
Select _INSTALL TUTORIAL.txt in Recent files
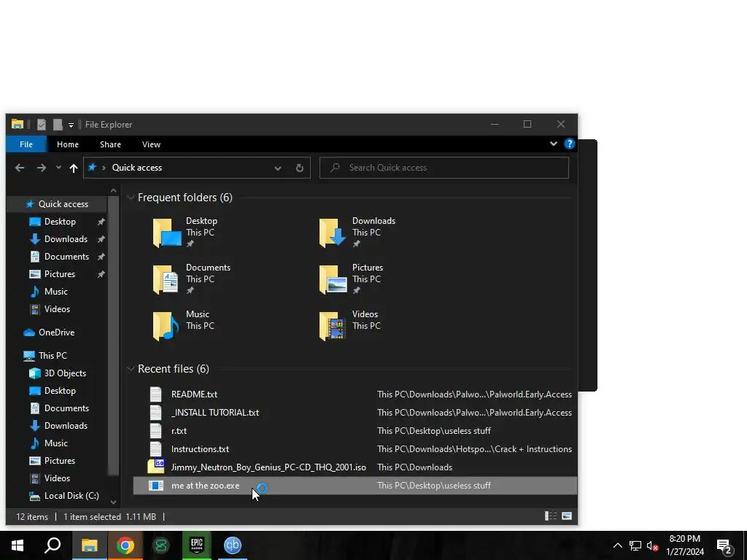355,413
